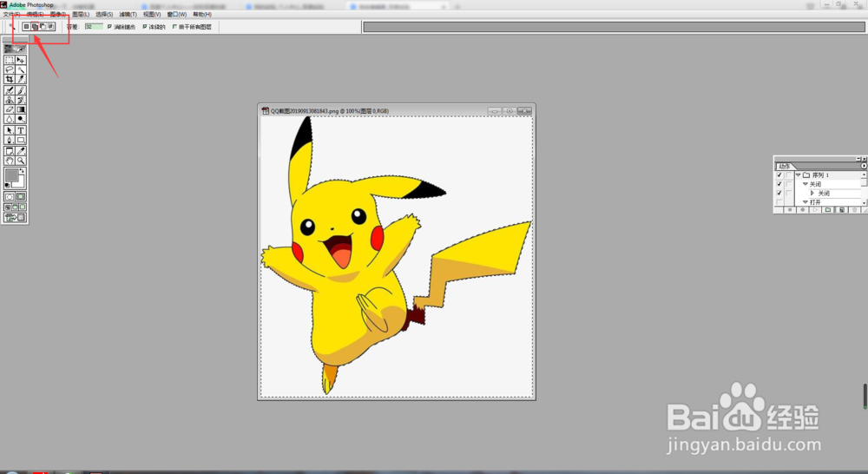
Task: Collapse the 序列 1 action set
Action: (799, 175)
